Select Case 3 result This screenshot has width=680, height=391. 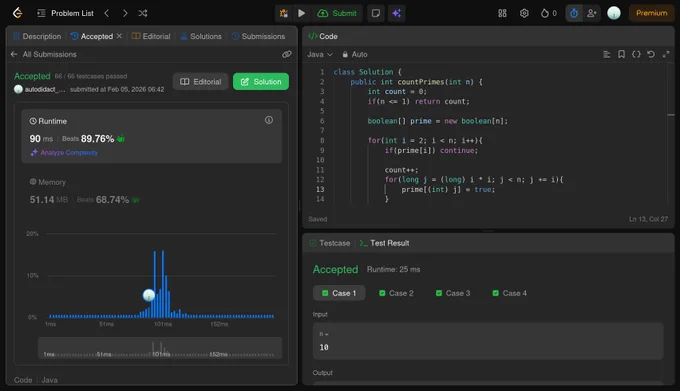coord(453,293)
